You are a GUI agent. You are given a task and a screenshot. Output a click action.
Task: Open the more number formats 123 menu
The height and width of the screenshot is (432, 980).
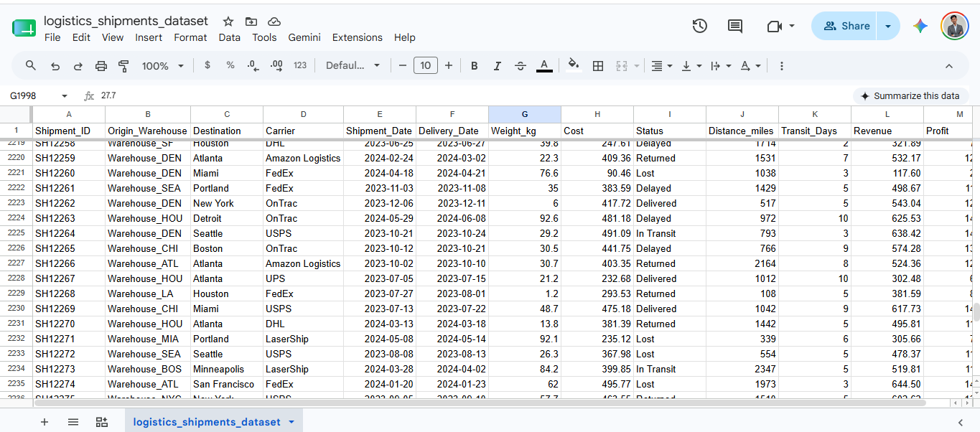[x=300, y=65]
